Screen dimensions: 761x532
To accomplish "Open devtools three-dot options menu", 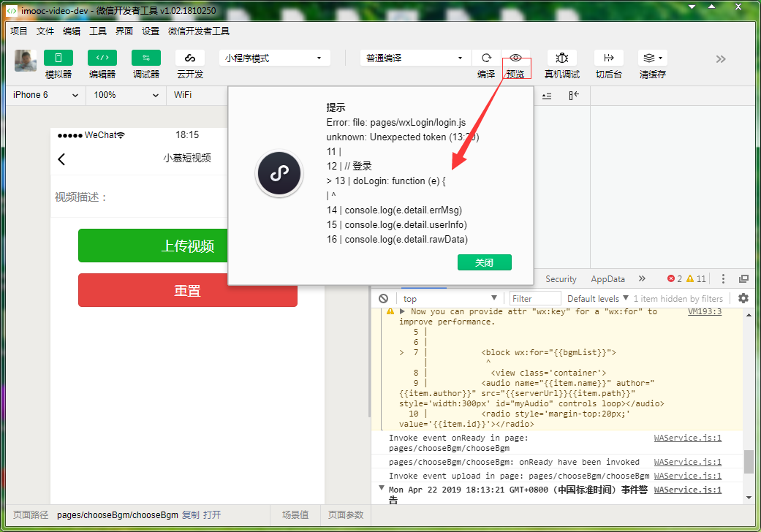I will (723, 278).
